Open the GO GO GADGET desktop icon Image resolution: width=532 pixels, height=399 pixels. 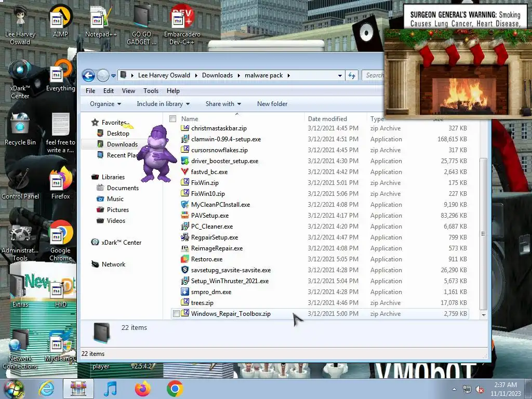click(x=141, y=25)
